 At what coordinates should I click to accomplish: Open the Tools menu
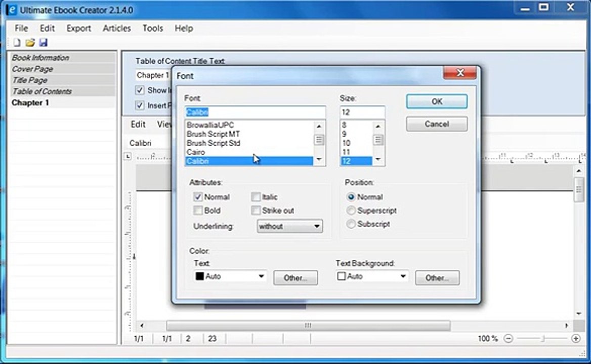coord(153,28)
